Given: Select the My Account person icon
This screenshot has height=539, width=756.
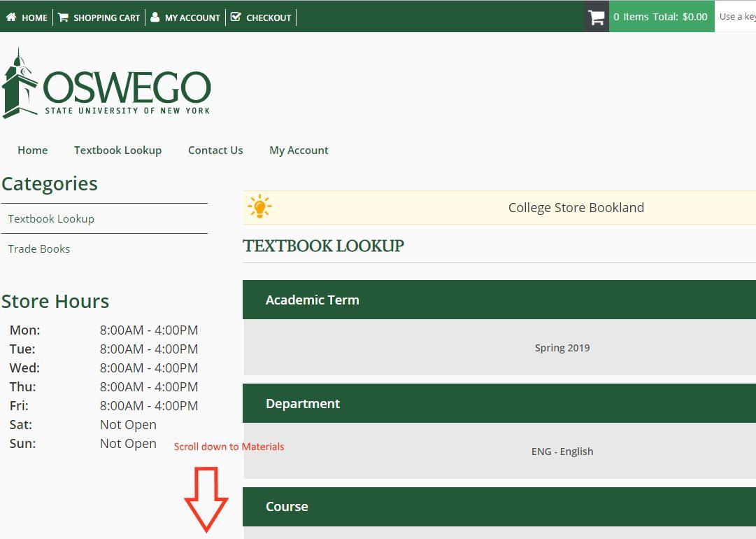Looking at the screenshot, I should click(155, 17).
